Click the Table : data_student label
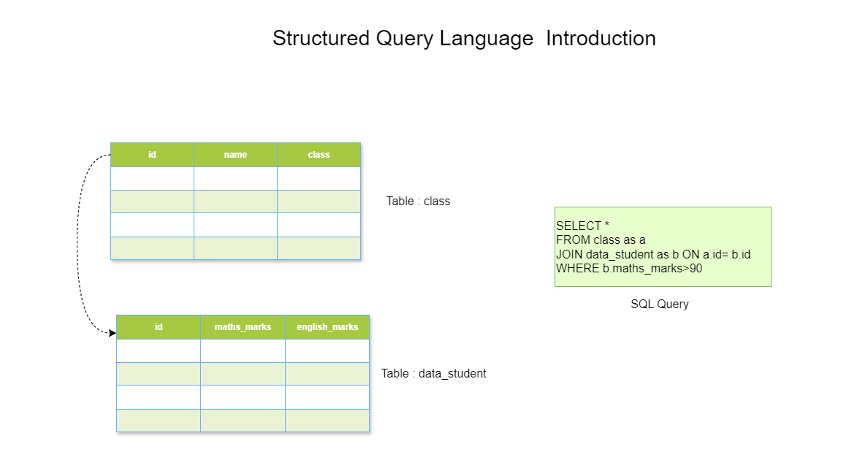Image resolution: width=868 pixels, height=460 pixels. [435, 373]
